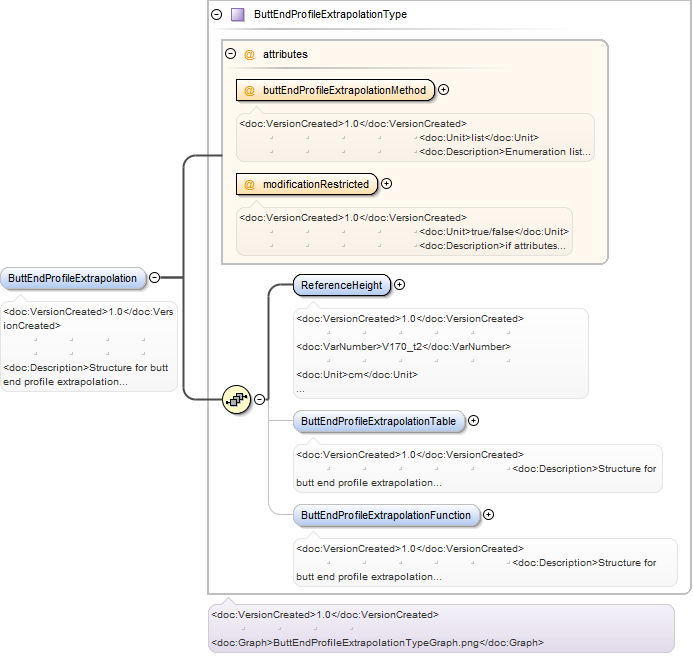Expand buttEndProfileExtrapolationMethod attribute details
The width and height of the screenshot is (693, 656).
(443, 90)
